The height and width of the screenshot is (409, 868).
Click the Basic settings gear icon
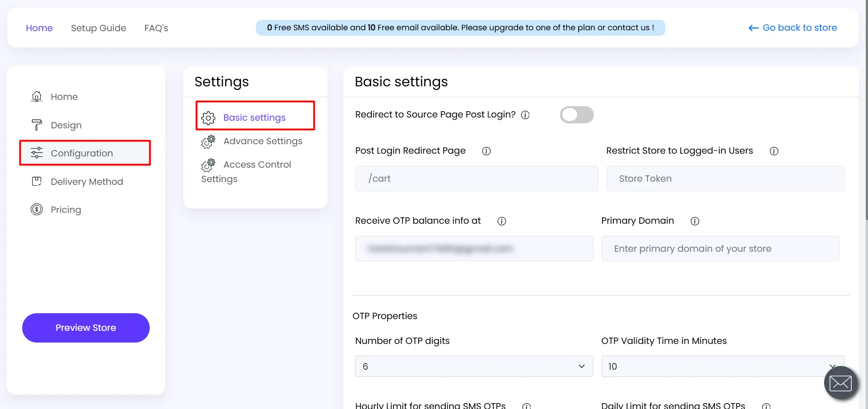(208, 118)
